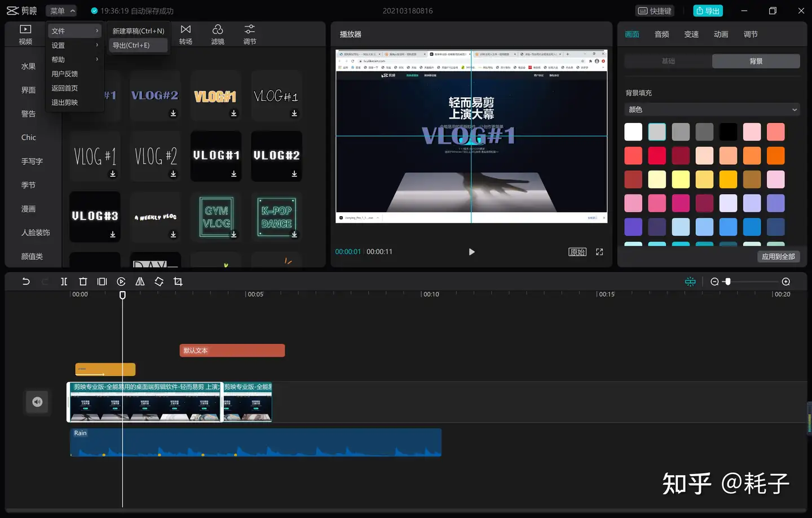Click the mirror flip icon

[140, 282]
